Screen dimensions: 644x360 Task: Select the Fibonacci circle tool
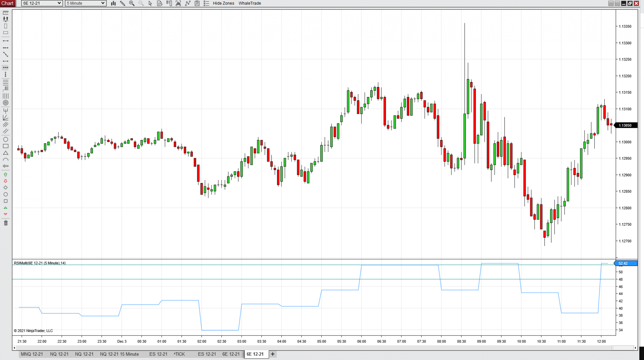[6, 103]
